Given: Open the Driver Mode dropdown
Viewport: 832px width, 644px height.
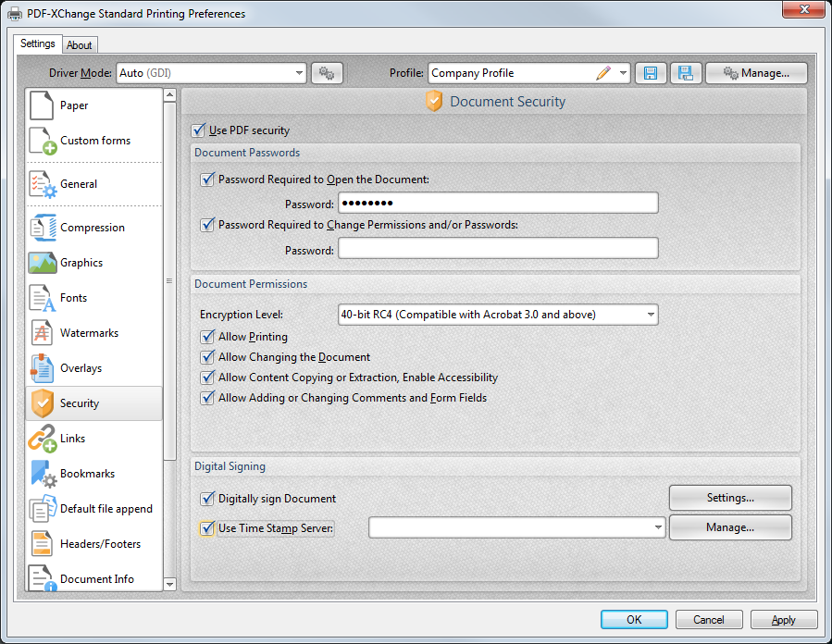Looking at the screenshot, I should pos(211,73).
